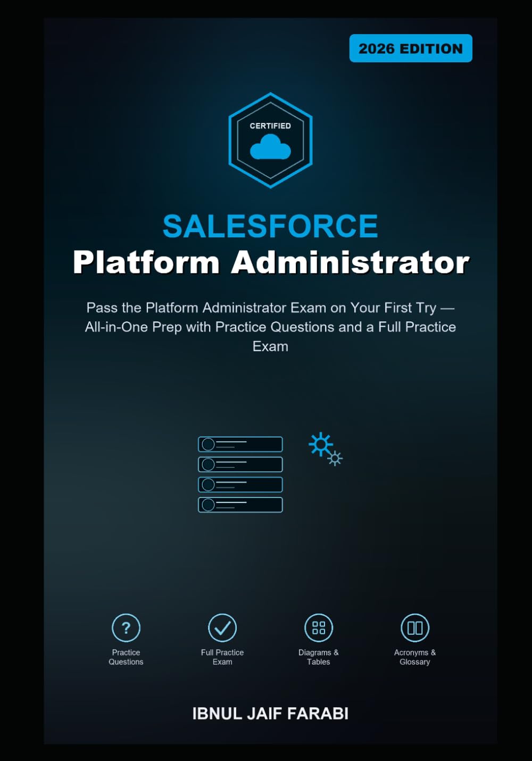Click the 'Diagrams & Tables' label
Screen dimensions: 532x761
(x=319, y=657)
